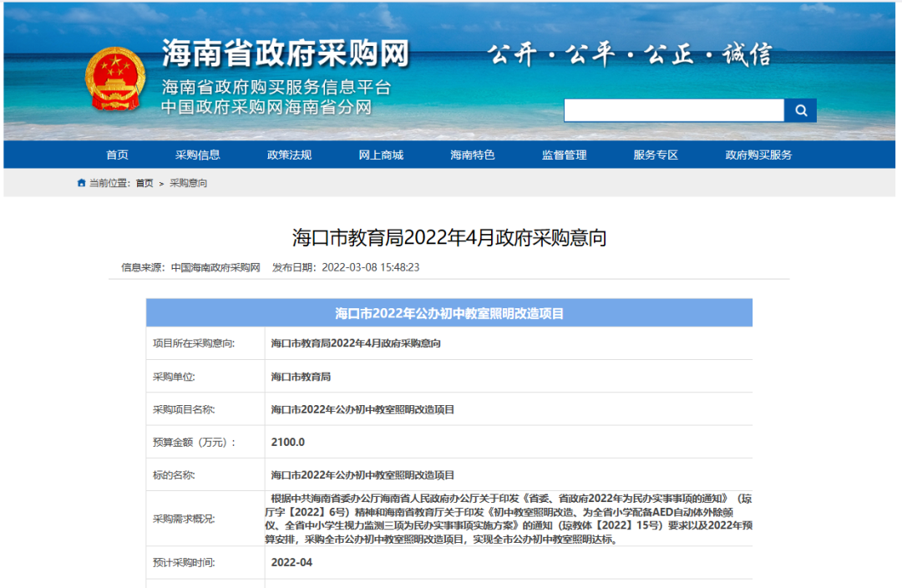The height and width of the screenshot is (588, 902).
Task: Click the 首页 breadcrumb link
Action: click(x=144, y=183)
